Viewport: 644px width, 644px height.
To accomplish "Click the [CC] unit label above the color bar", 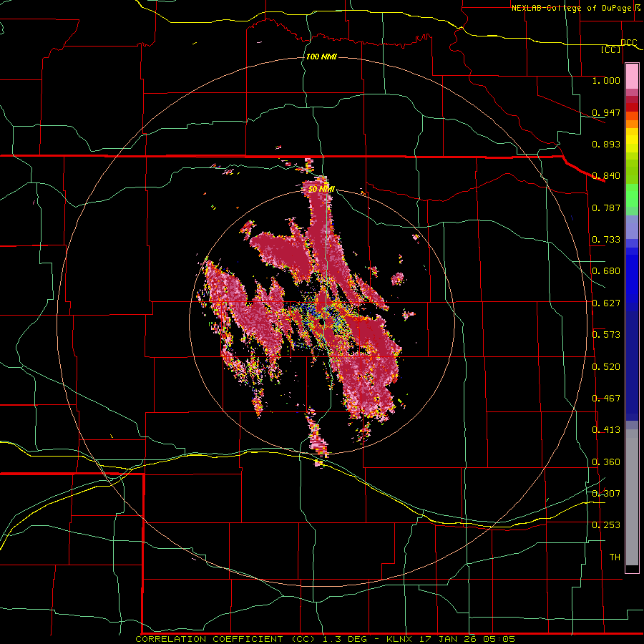I will point(611,50).
